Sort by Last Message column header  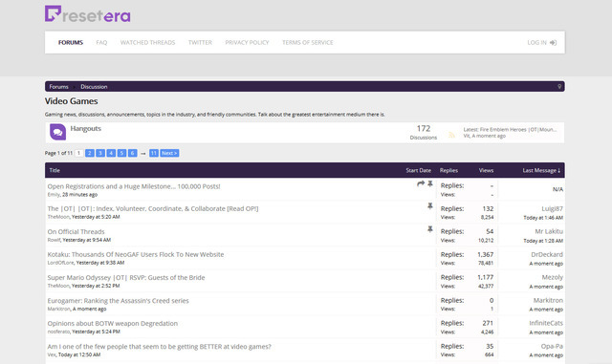coord(541,170)
